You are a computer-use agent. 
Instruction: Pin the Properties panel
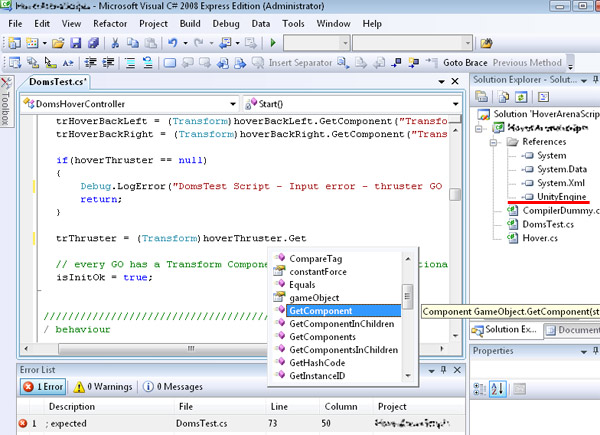pos(595,350)
